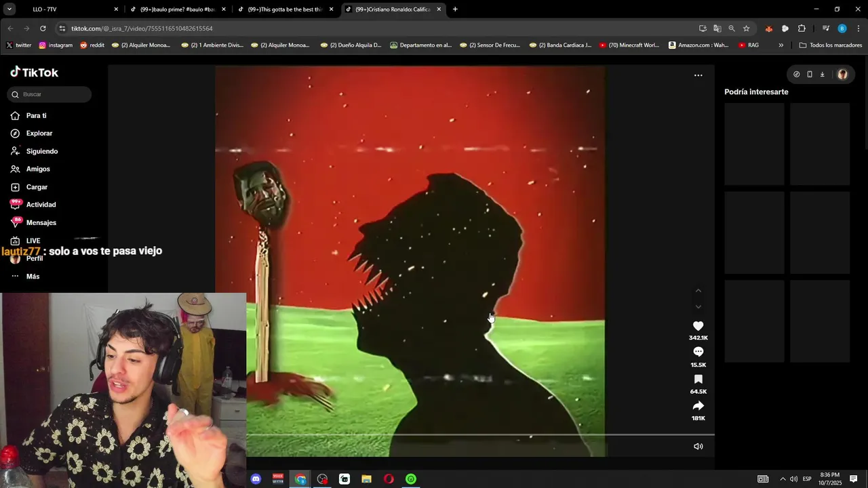Open File Explorer from the taskbar
The height and width of the screenshot is (488, 868).
coord(366,479)
